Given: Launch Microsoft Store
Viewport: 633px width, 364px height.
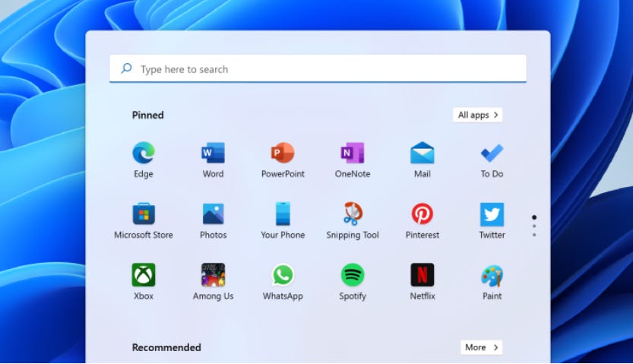Looking at the screenshot, I should click(144, 220).
